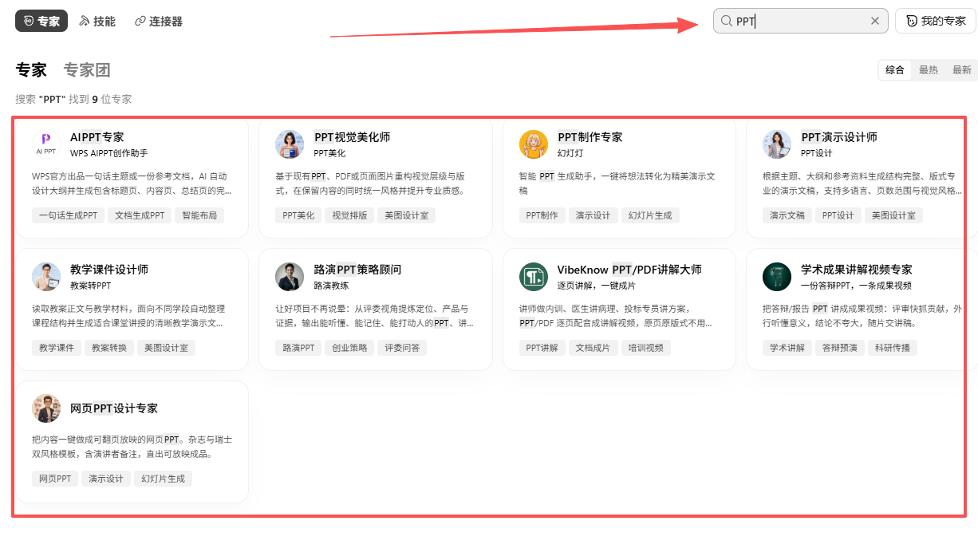
Task: Sort results by 最新
Action: tap(961, 70)
